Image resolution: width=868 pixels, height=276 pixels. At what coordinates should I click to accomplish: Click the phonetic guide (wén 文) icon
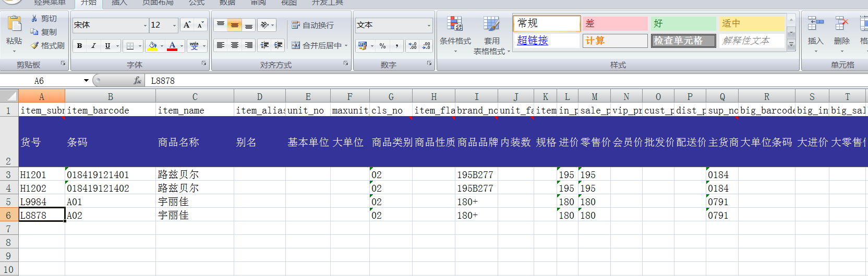click(194, 46)
